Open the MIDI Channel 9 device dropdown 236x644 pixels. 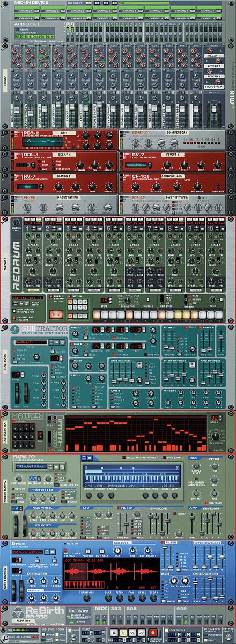coord(36,18)
